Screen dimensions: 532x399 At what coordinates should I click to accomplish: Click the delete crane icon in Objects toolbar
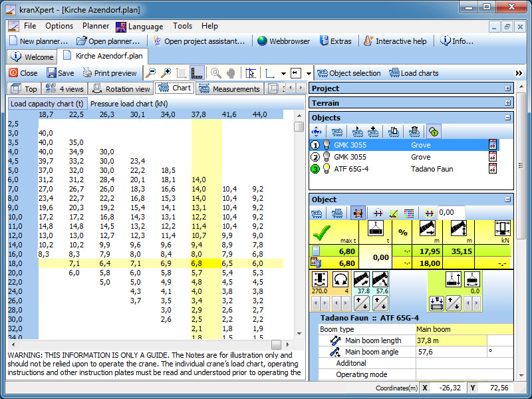414,132
